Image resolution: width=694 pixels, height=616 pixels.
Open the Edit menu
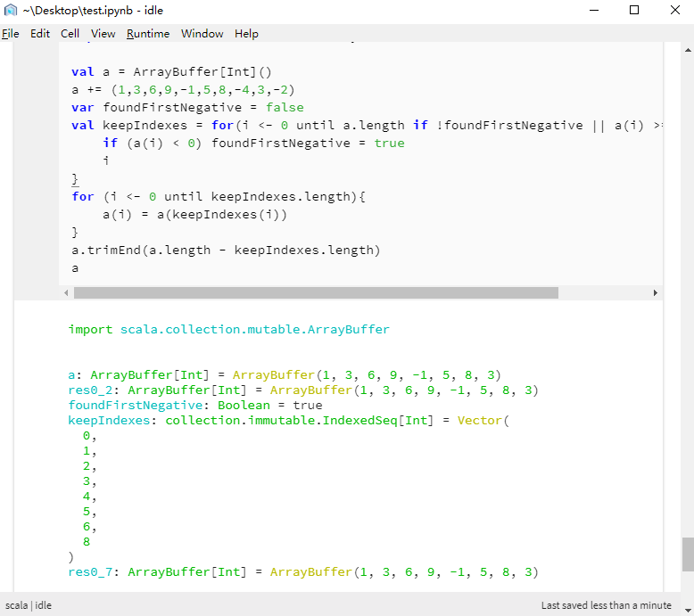(x=40, y=34)
